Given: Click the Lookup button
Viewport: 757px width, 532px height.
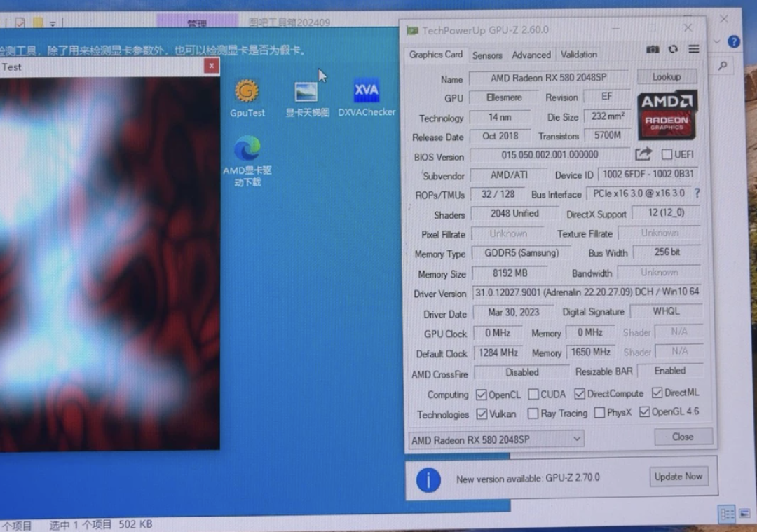Looking at the screenshot, I should pos(667,77).
